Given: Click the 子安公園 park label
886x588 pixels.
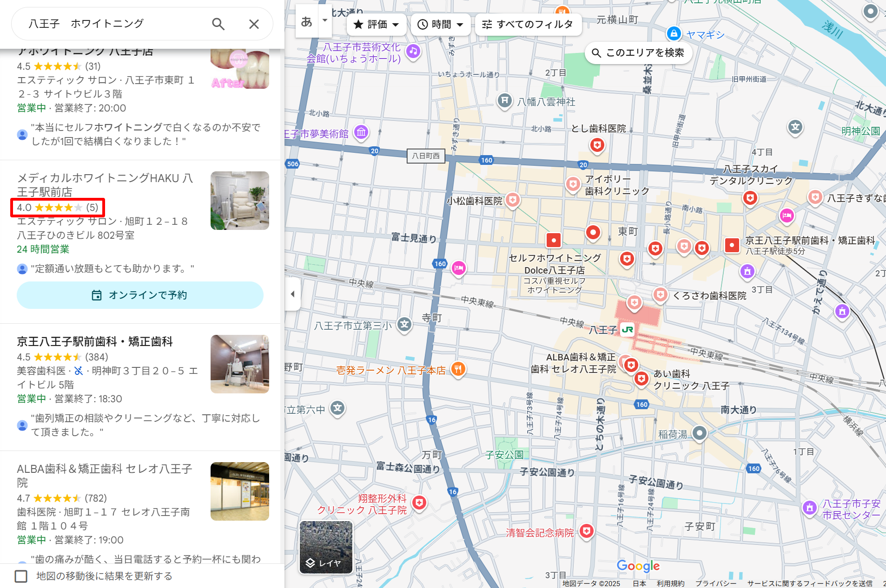Looking at the screenshot, I should click(504, 455).
